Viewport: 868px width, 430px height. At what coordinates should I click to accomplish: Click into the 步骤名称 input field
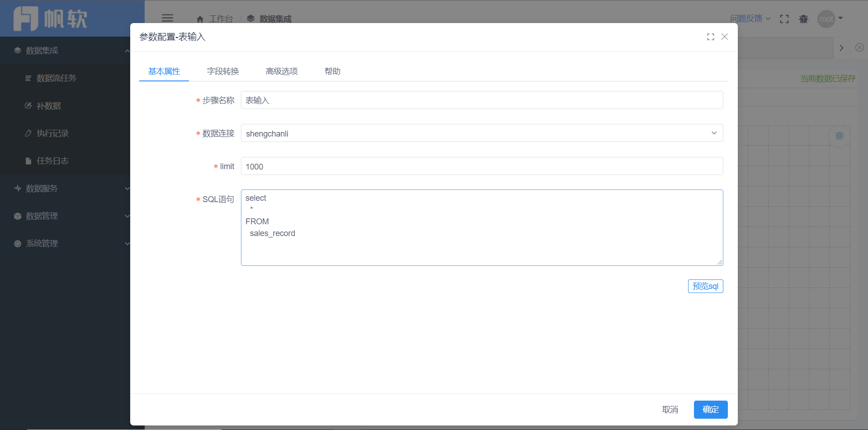click(x=482, y=100)
